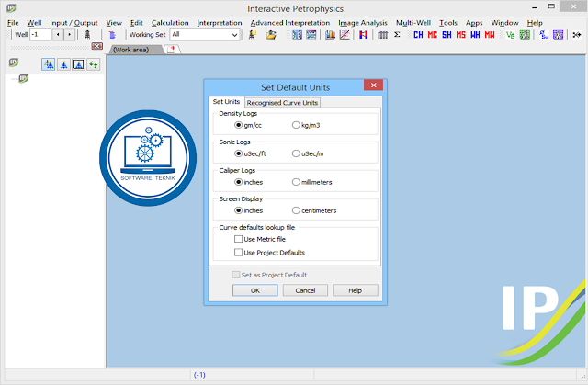
Task: Click the blue CH toolbar button
Action: click(x=418, y=35)
